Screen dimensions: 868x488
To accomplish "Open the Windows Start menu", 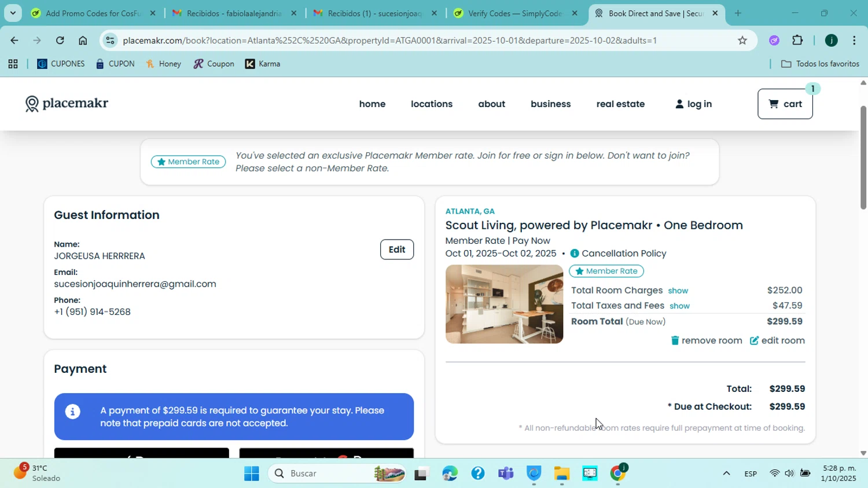I will tap(252, 474).
